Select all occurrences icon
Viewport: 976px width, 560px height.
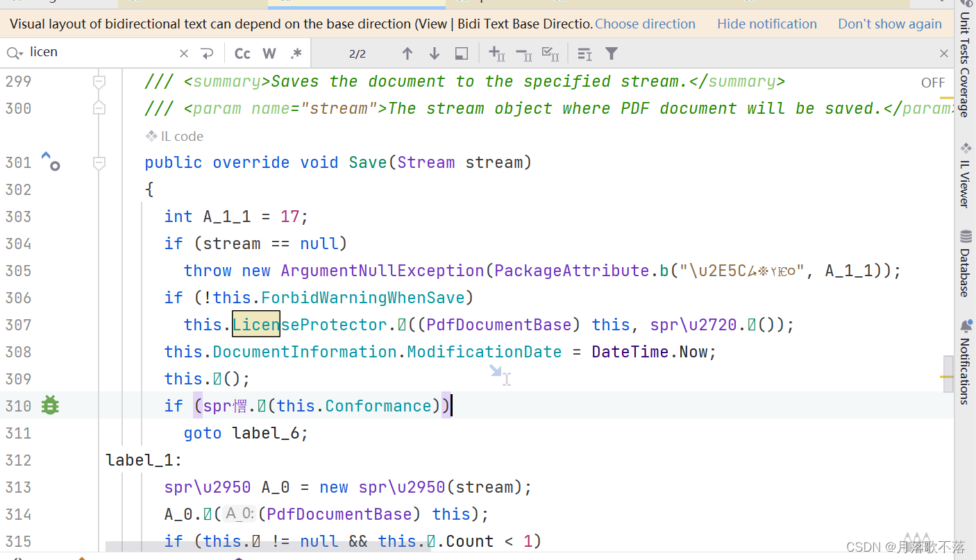coord(551,53)
